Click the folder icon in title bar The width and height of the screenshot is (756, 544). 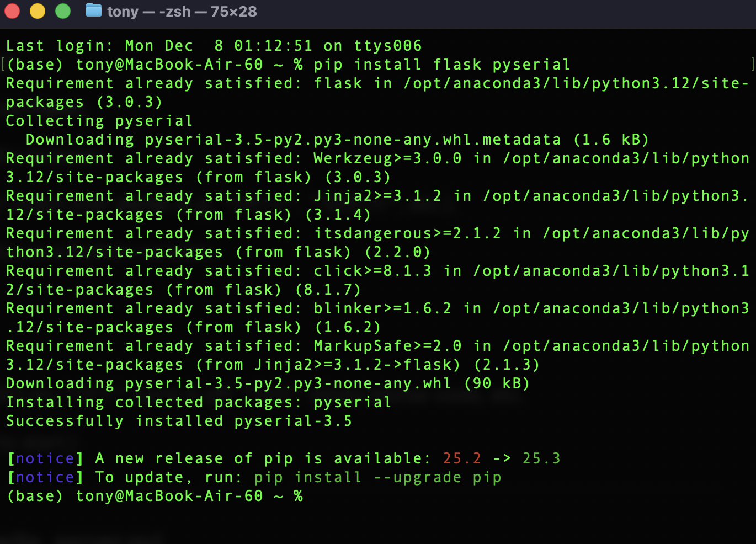click(94, 10)
